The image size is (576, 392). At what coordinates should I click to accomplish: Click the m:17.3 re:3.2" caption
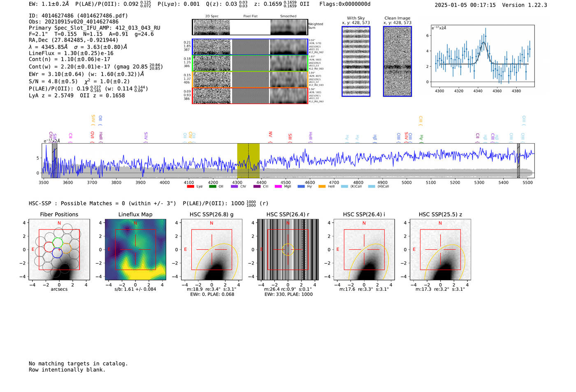440,289
